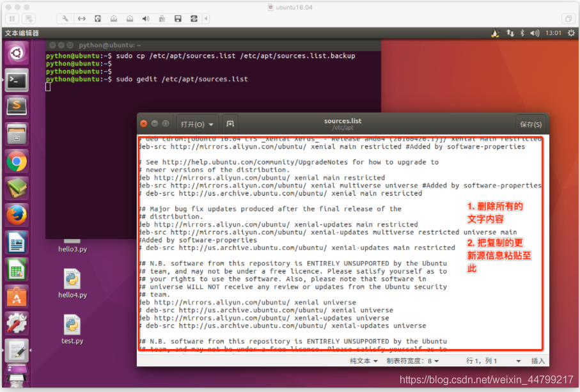Select the hello3.py desktop file label

click(72, 249)
